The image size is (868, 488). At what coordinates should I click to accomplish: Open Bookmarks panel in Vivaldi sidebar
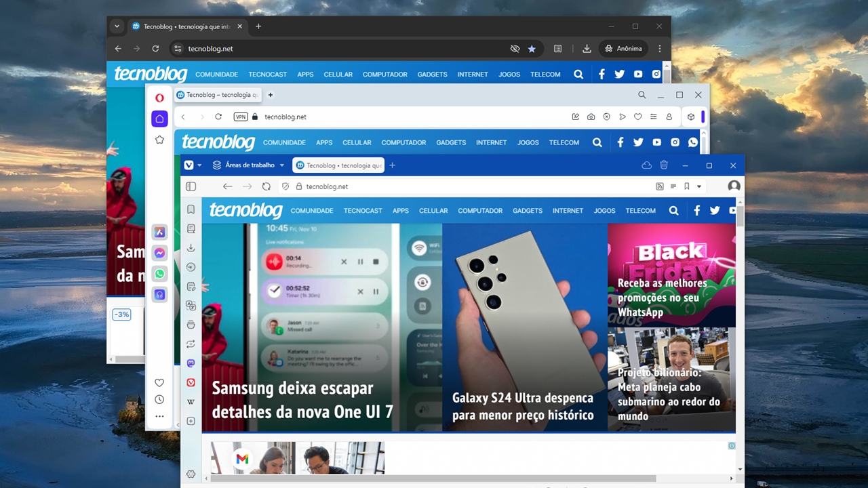[191, 209]
